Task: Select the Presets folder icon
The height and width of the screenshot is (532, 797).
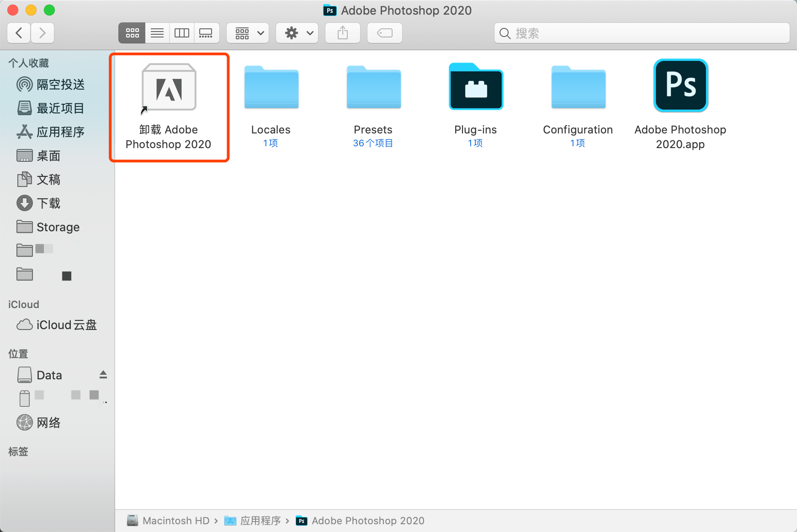Action: pos(373,88)
